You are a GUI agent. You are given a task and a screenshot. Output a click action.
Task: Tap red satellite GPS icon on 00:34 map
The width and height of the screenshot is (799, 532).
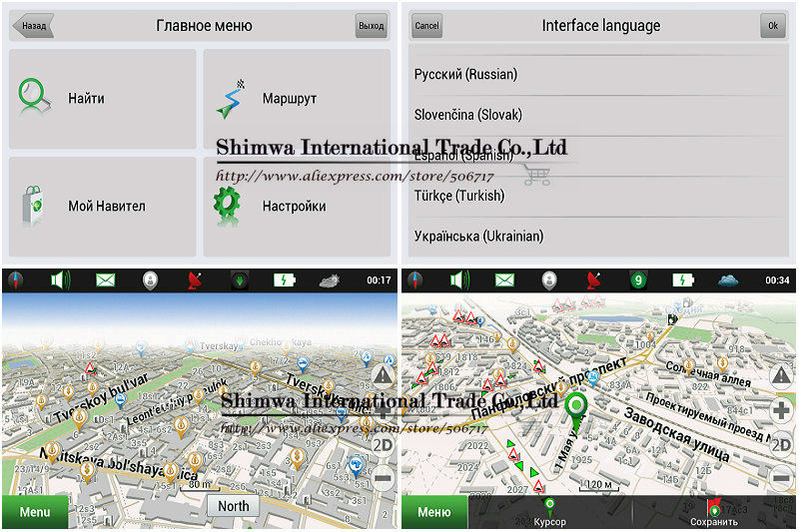click(593, 280)
